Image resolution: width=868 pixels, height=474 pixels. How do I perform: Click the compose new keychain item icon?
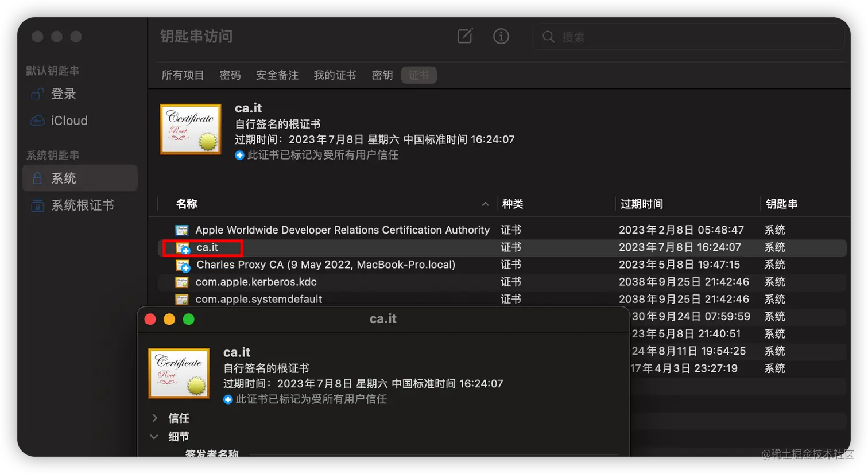[465, 36]
